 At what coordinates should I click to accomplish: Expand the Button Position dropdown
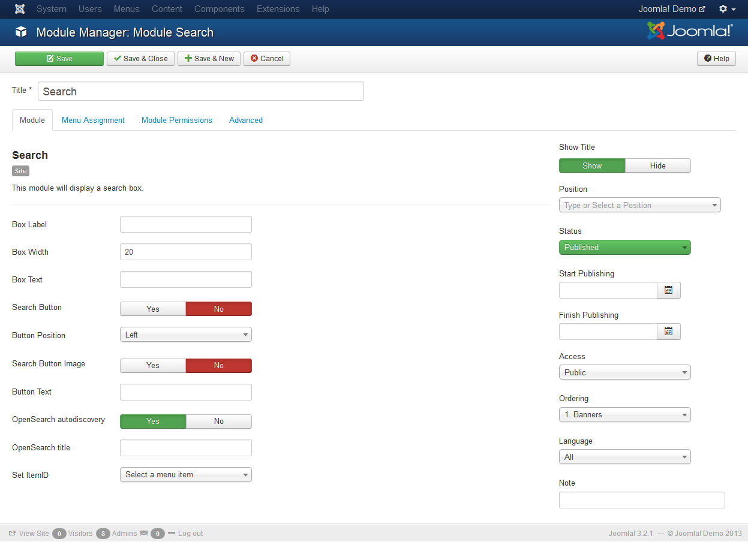pos(186,335)
